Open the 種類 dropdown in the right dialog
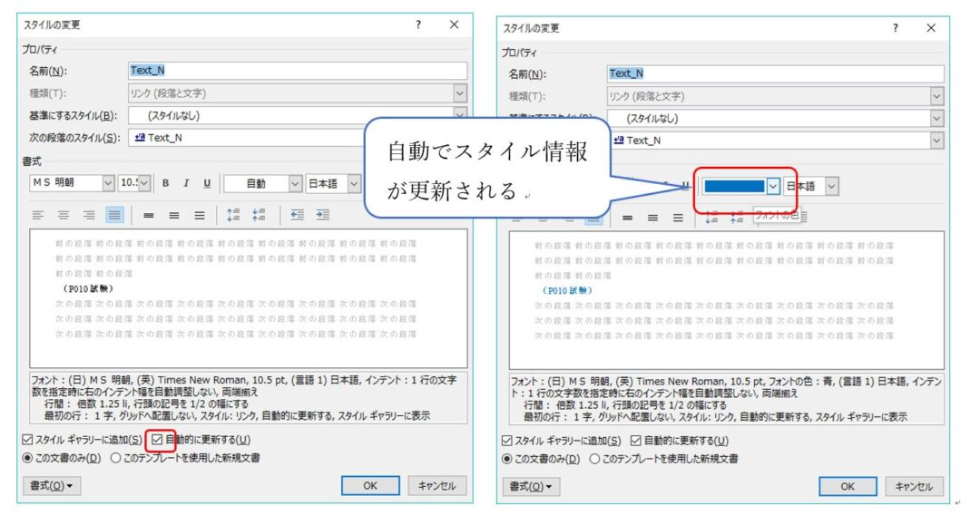Viewport: 980px width, 525px height. (936, 97)
